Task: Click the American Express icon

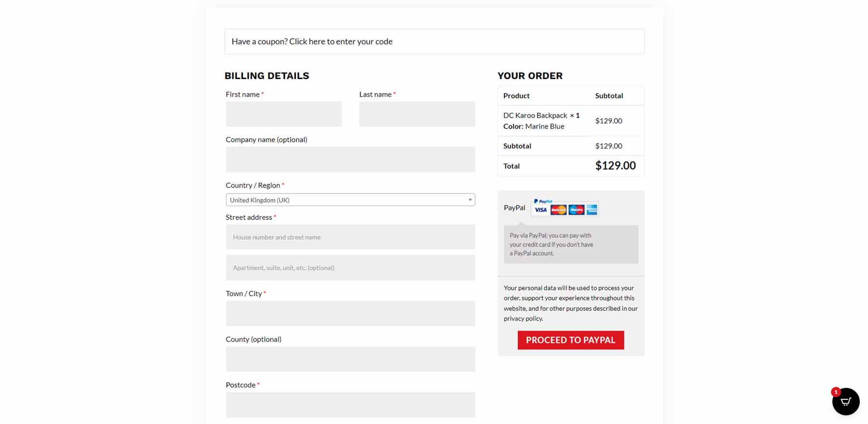Action: [x=592, y=209]
